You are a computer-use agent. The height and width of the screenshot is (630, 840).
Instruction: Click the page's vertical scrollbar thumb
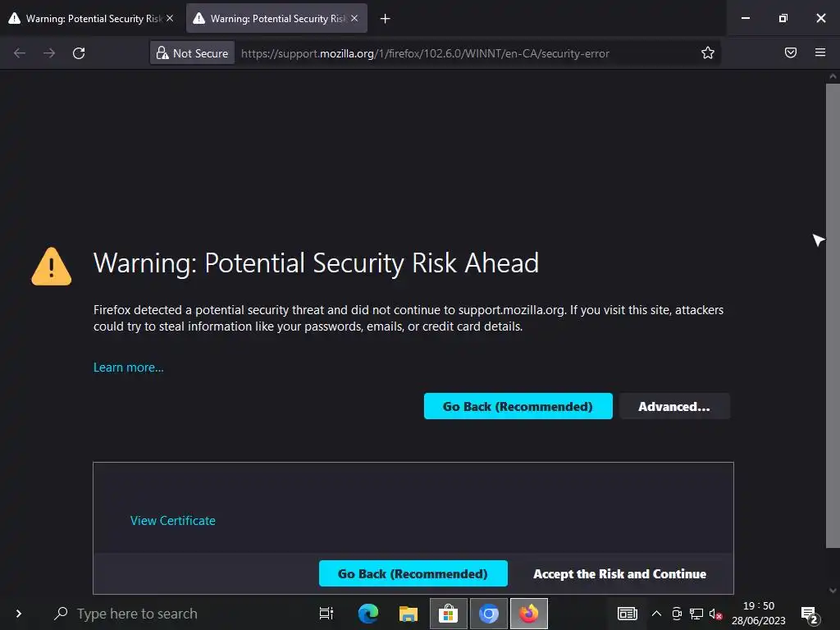(x=833, y=315)
